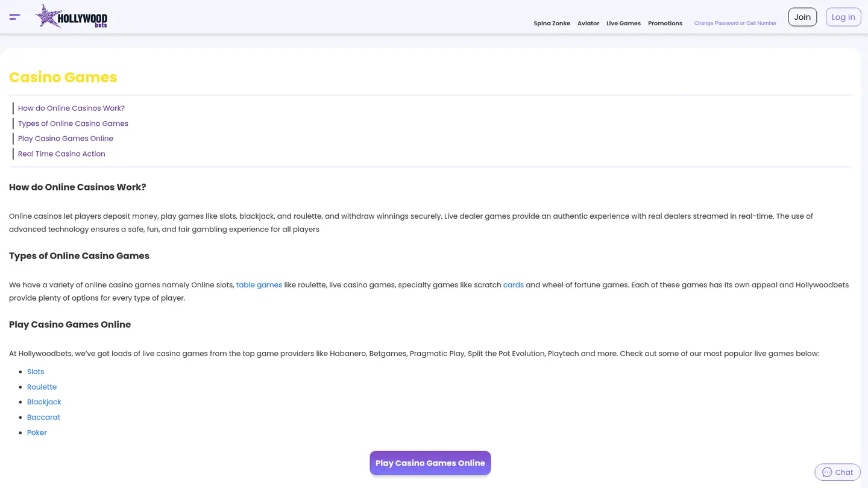This screenshot has height=488, width=868.
Task: Go to Live Games
Action: 623,23
